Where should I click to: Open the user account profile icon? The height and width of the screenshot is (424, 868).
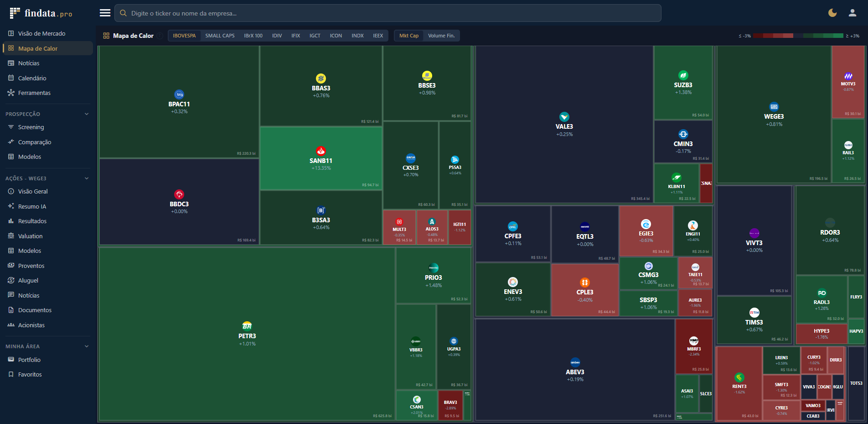coord(852,13)
